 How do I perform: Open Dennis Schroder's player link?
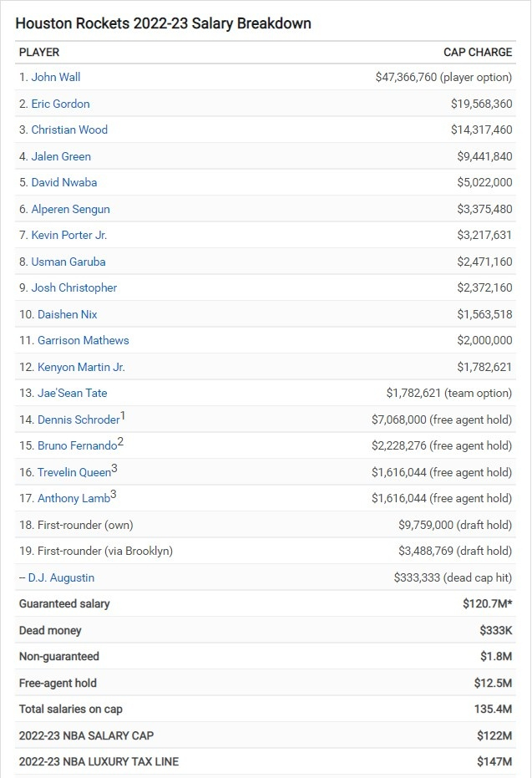tap(79, 420)
